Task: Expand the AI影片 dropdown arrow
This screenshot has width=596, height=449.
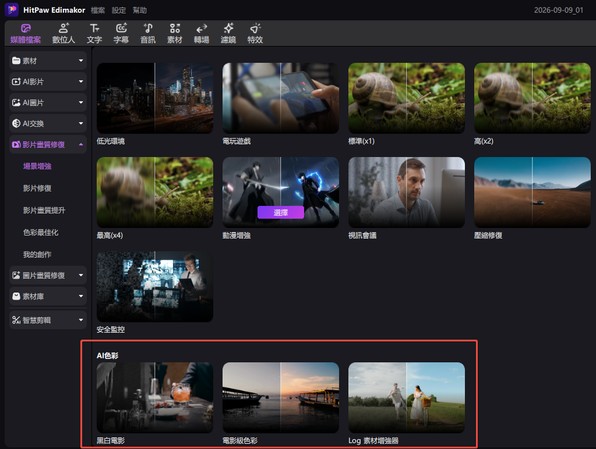Action: [x=81, y=81]
